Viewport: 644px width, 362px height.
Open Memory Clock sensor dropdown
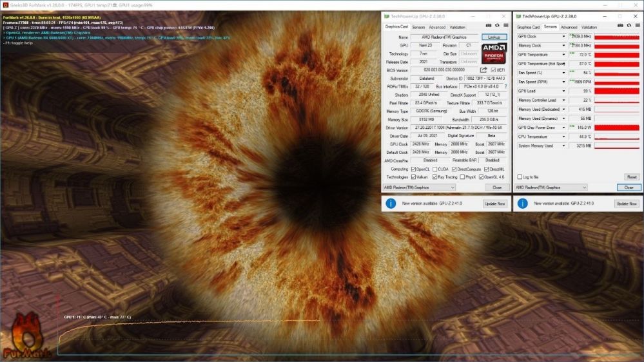coord(563,46)
